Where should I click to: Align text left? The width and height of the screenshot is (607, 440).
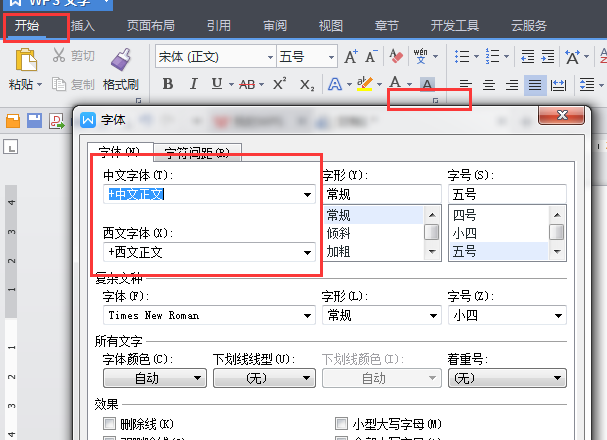(x=465, y=84)
